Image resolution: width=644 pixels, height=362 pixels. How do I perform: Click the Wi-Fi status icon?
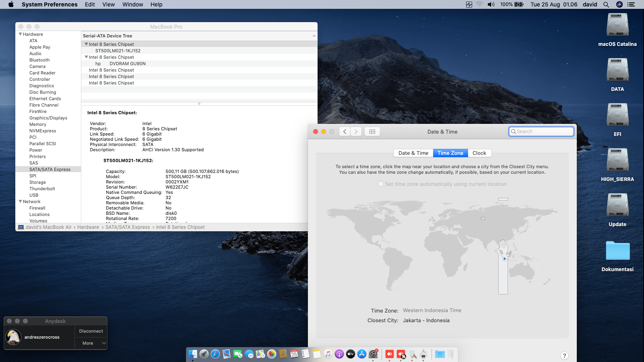[x=479, y=4]
